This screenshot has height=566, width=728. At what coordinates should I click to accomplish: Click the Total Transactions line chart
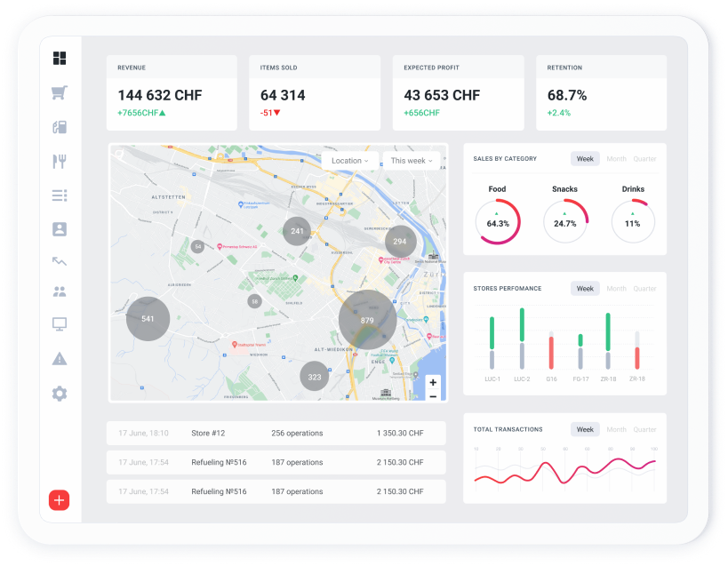[565, 469]
